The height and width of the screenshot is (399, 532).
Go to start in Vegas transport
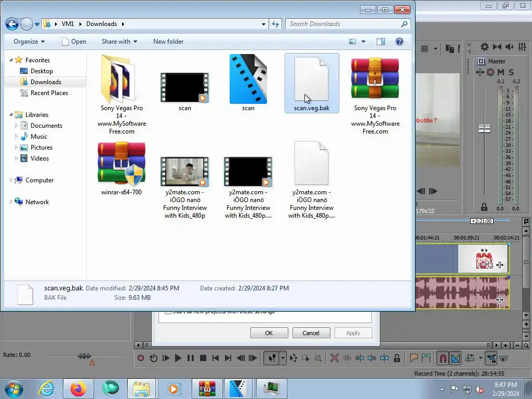click(x=216, y=358)
